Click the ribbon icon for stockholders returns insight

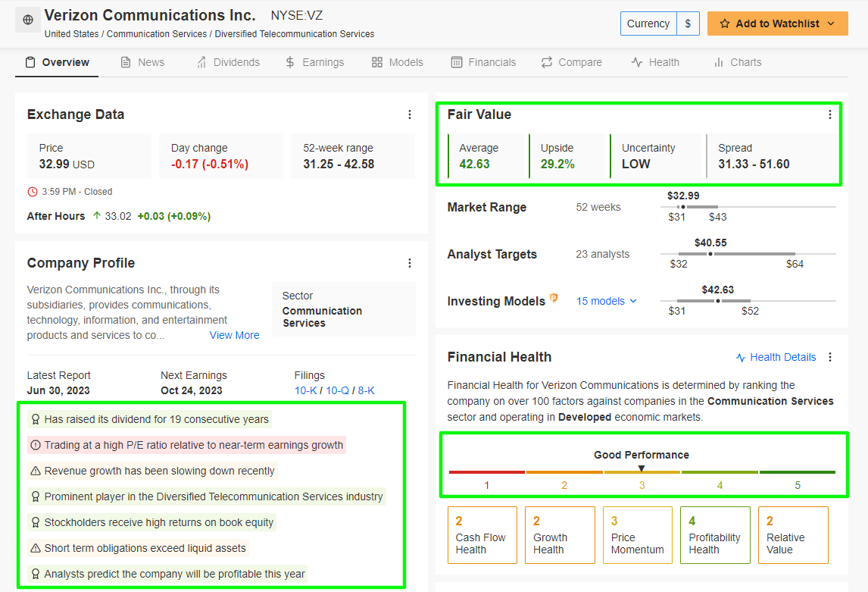point(36,522)
